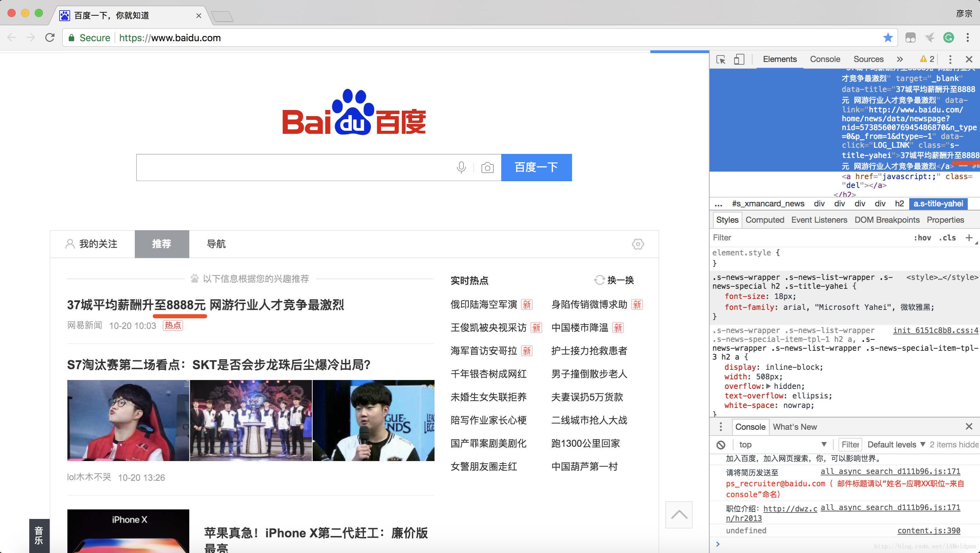Open DevTools customize three-dot menu

(950, 59)
